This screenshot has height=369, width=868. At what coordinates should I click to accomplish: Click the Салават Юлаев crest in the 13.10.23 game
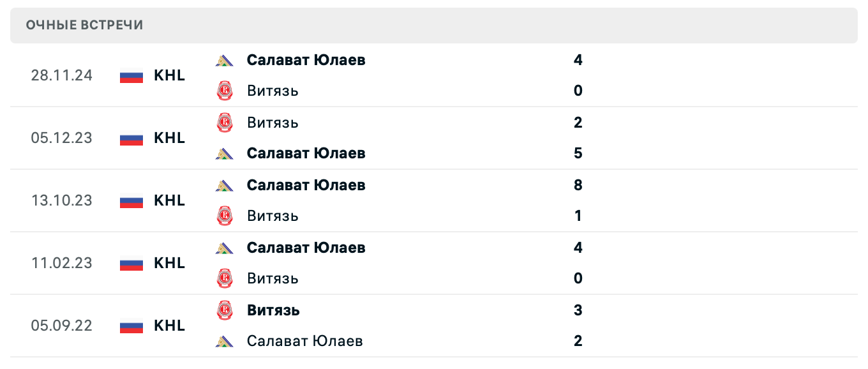225,185
